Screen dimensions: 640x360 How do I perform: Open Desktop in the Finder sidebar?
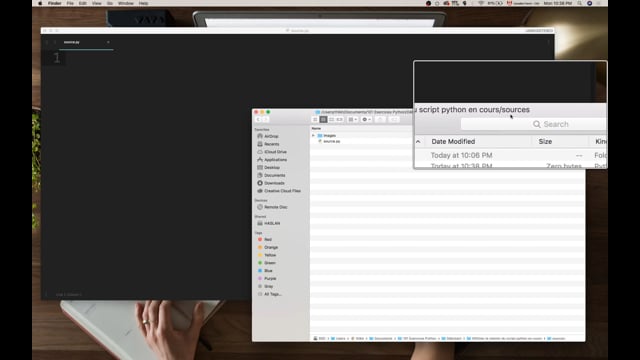[269, 167]
